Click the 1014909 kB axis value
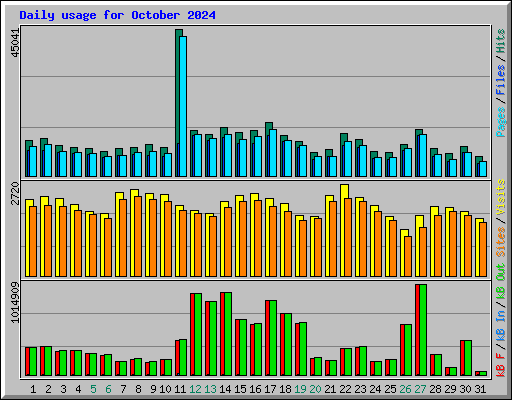Viewport: 512px width, 400px height. [x=15, y=302]
